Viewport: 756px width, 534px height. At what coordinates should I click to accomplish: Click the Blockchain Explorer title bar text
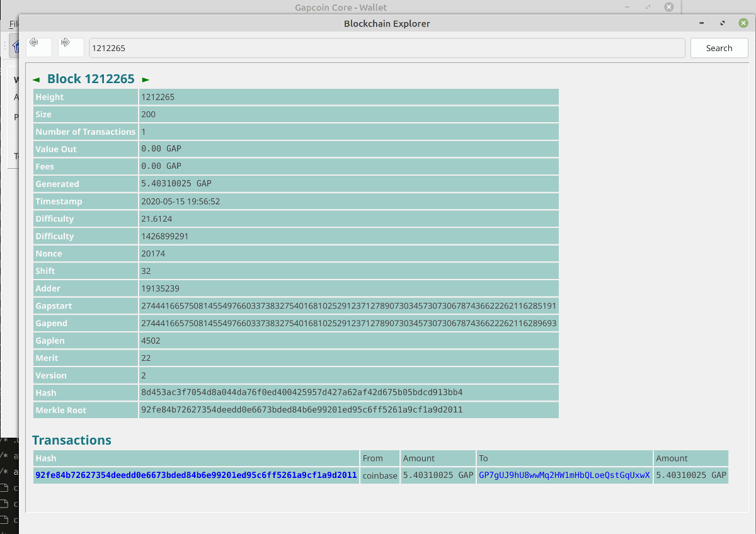click(387, 23)
